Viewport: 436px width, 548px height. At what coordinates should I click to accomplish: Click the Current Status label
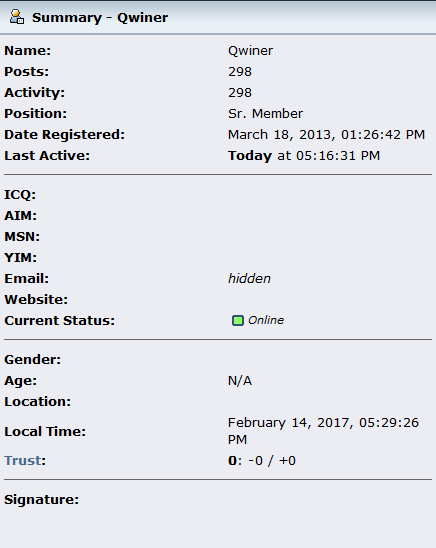(59, 321)
